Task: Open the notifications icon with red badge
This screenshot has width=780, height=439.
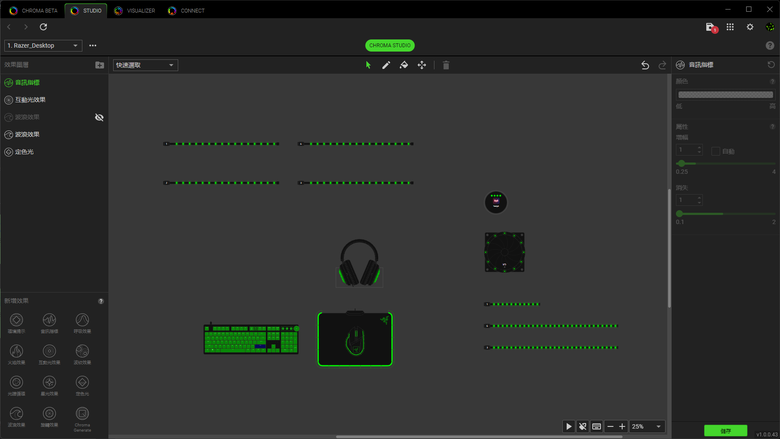Action: pos(711,28)
